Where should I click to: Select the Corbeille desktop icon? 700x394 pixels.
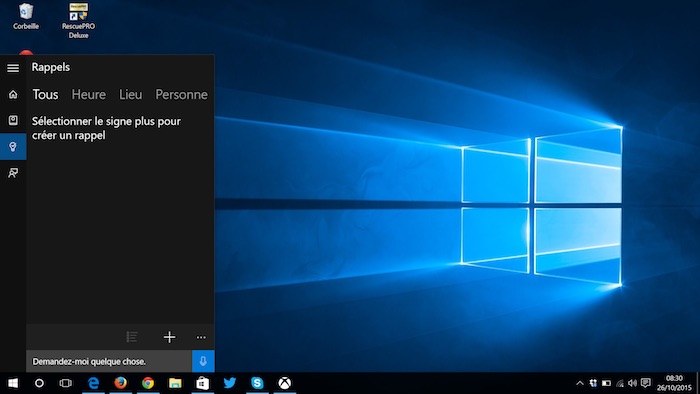(26, 17)
